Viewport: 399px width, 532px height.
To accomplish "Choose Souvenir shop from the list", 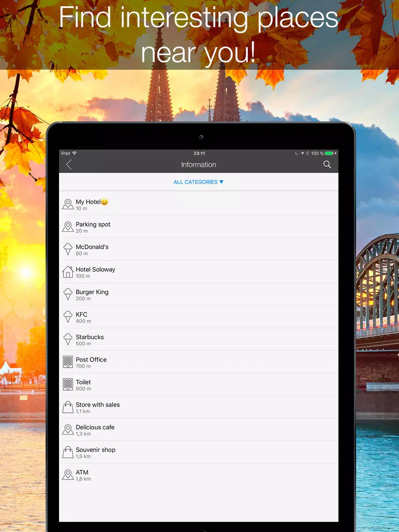I will pyautogui.click(x=199, y=452).
